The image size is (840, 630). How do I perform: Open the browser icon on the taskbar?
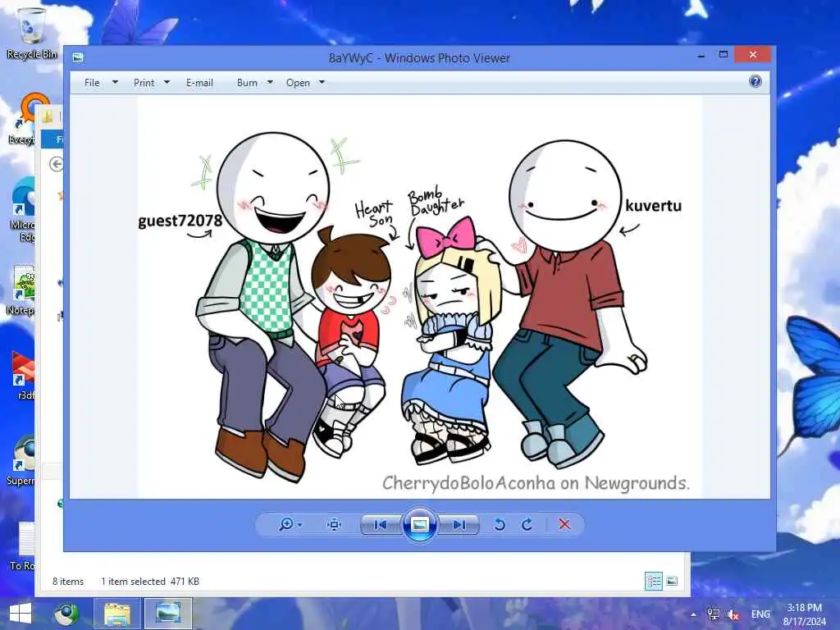point(66,614)
